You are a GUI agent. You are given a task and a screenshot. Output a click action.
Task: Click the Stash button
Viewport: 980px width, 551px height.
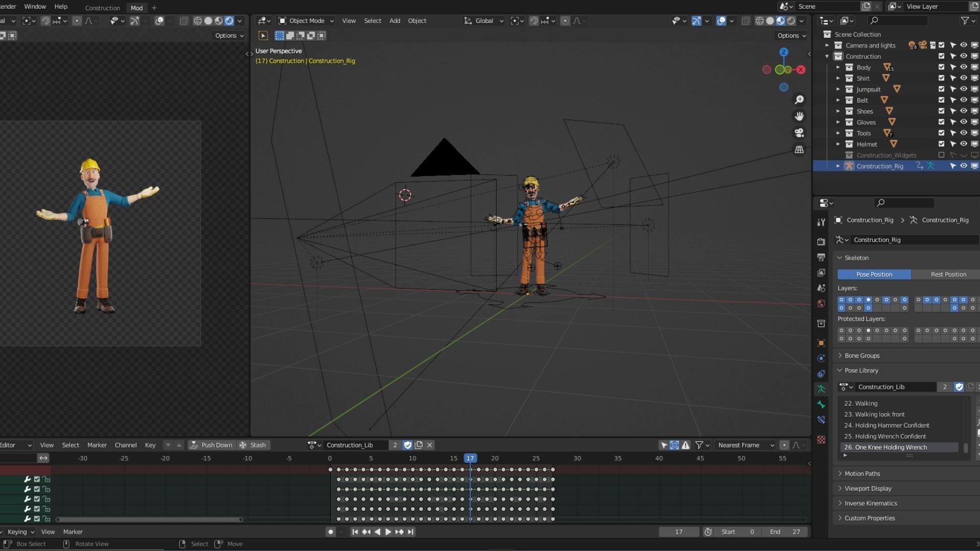[253, 445]
